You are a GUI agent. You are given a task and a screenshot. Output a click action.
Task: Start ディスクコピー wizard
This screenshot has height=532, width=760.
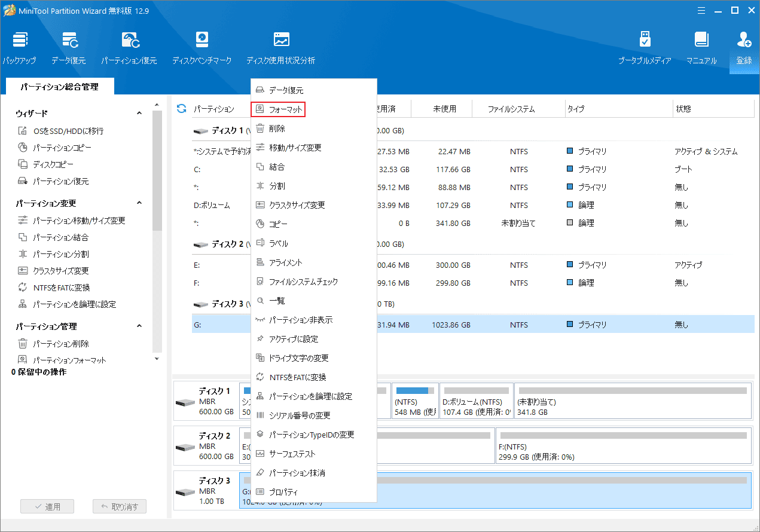(46, 164)
